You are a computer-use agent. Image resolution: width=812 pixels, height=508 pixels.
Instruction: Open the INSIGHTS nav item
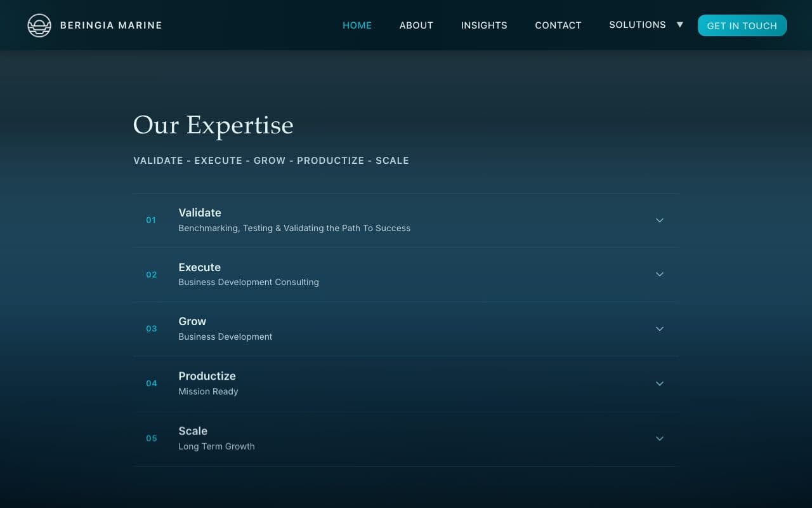pos(484,25)
